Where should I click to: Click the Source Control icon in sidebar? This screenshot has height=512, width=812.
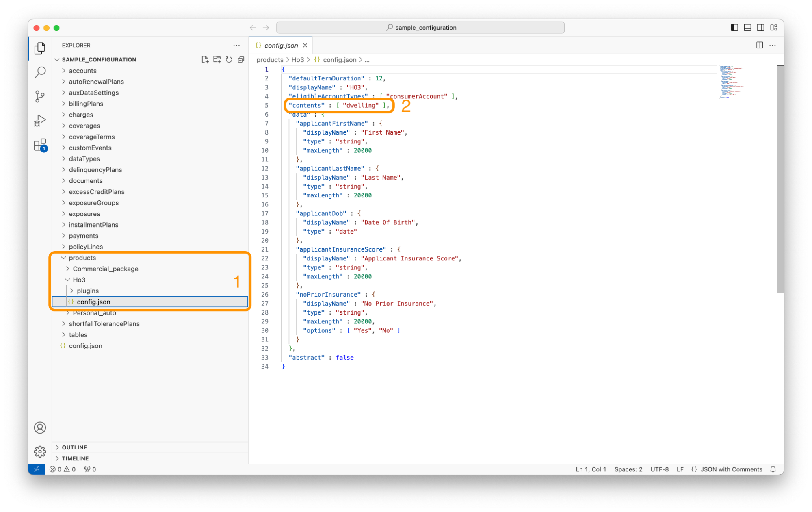[x=40, y=96]
